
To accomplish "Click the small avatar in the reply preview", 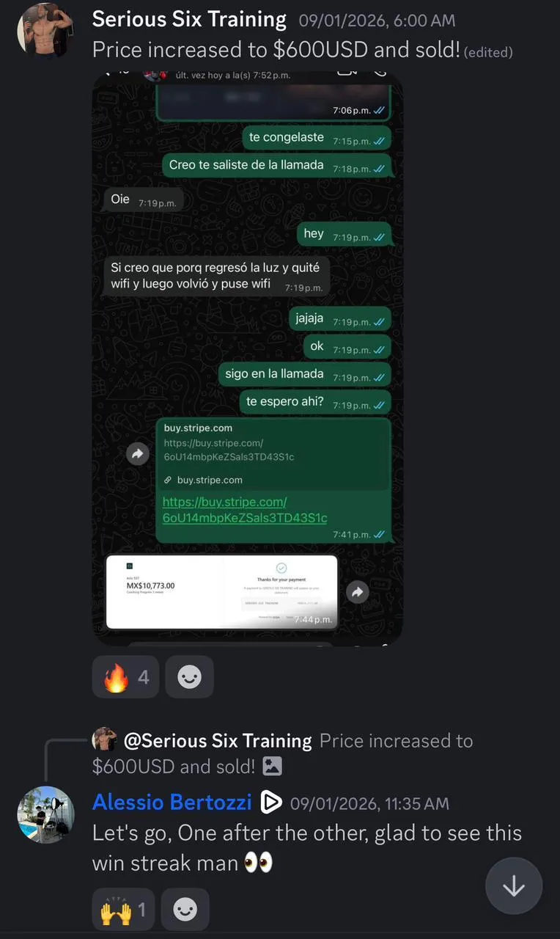I will 105,739.
